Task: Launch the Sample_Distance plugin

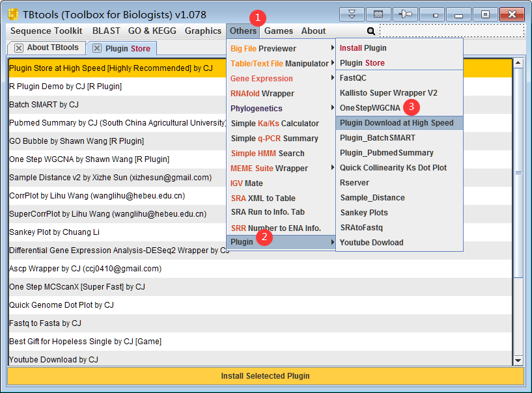Action: click(x=399, y=197)
